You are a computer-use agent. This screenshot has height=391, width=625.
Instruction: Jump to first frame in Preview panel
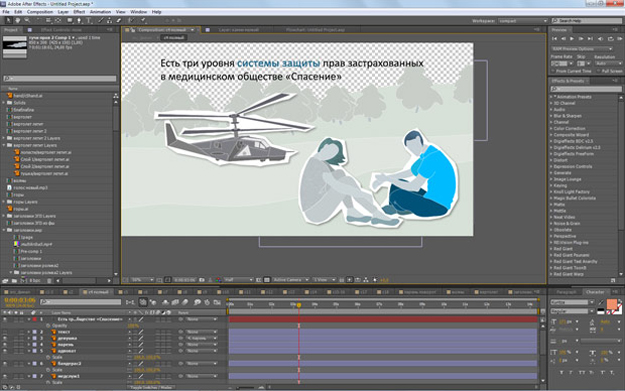554,39
